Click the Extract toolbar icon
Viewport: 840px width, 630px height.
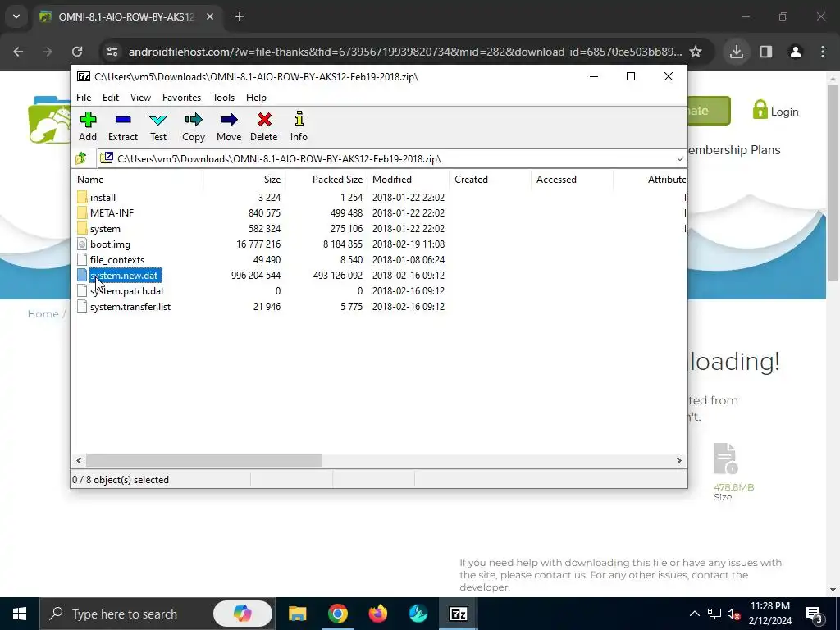[x=123, y=120]
